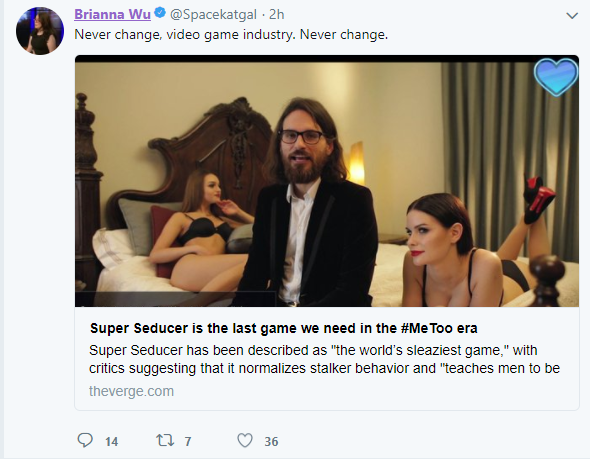Open the Super Seducer article preview image

(x=327, y=181)
